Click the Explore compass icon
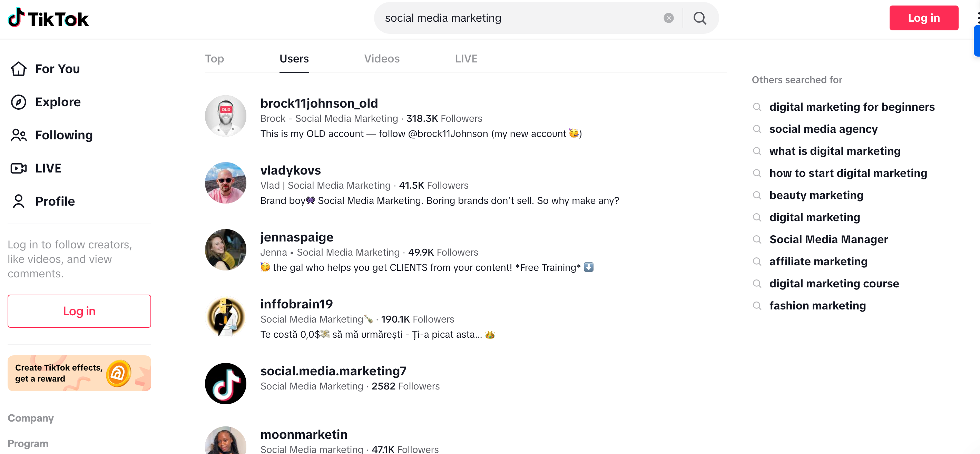This screenshot has width=980, height=454. tap(19, 102)
